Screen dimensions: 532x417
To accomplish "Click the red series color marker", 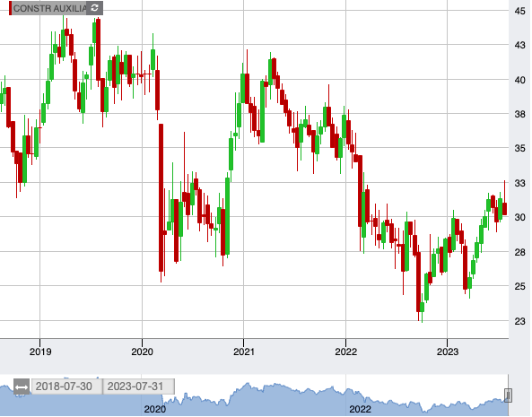I will click(x=11, y=8).
